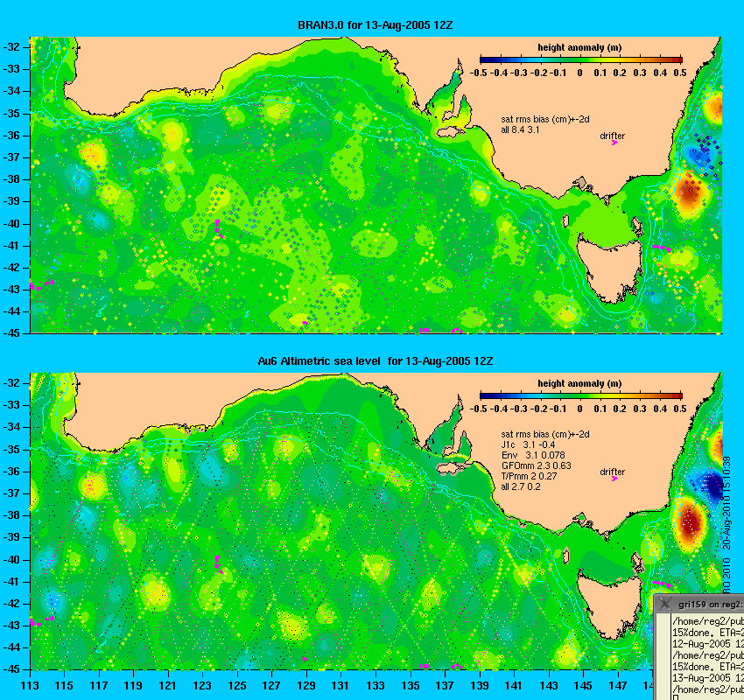This screenshot has width=744, height=700.
Task: Click the -38 latitude label of Au6 plot
Action: coord(12,515)
